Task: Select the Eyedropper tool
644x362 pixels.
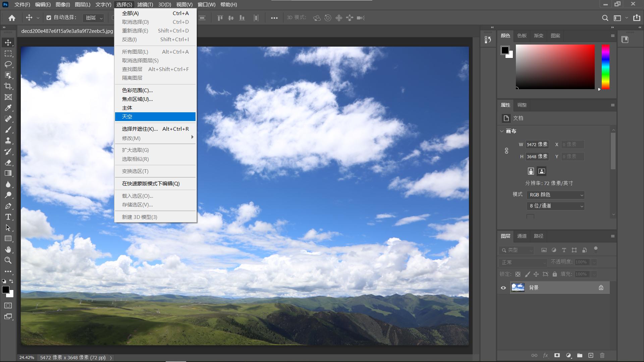Action: (x=8, y=108)
